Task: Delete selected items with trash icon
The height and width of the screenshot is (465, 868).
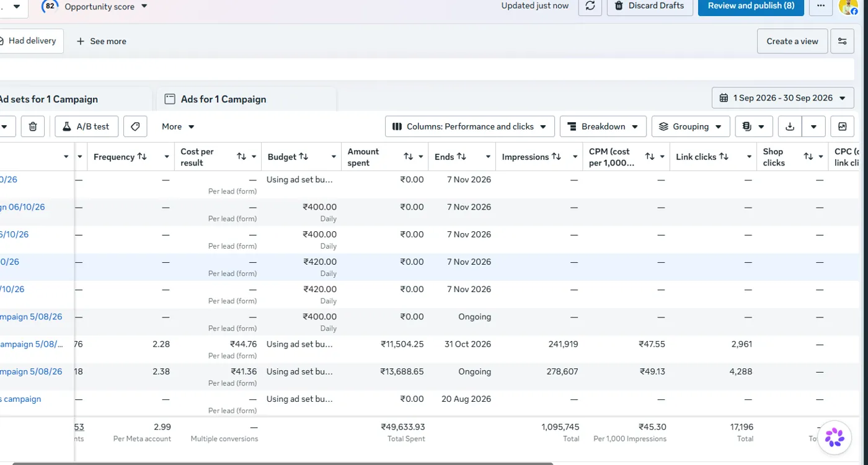Action: (33, 126)
